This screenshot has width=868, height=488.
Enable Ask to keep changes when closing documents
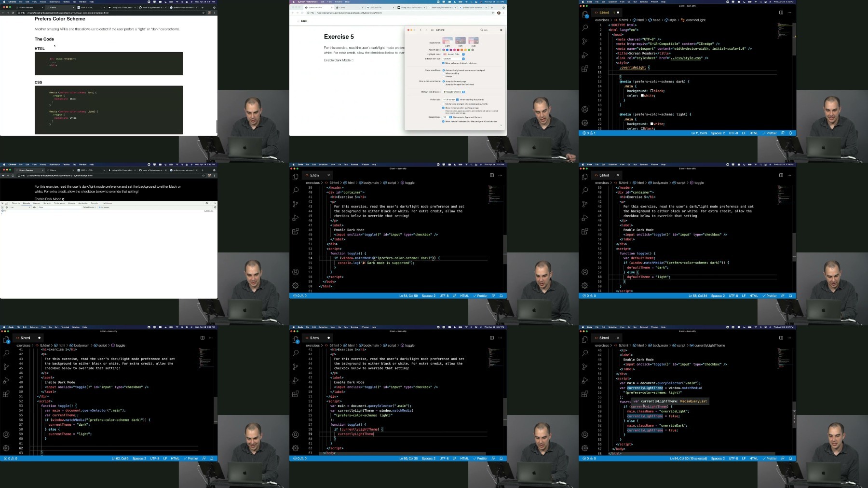444,104
